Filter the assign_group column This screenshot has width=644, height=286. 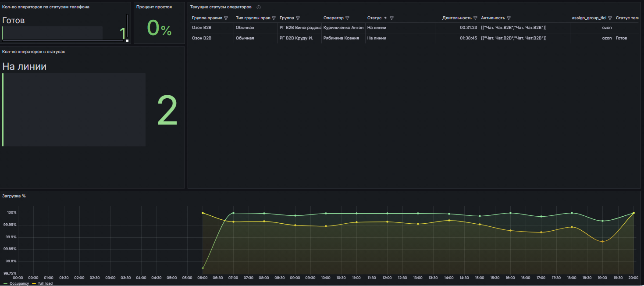pos(610,18)
